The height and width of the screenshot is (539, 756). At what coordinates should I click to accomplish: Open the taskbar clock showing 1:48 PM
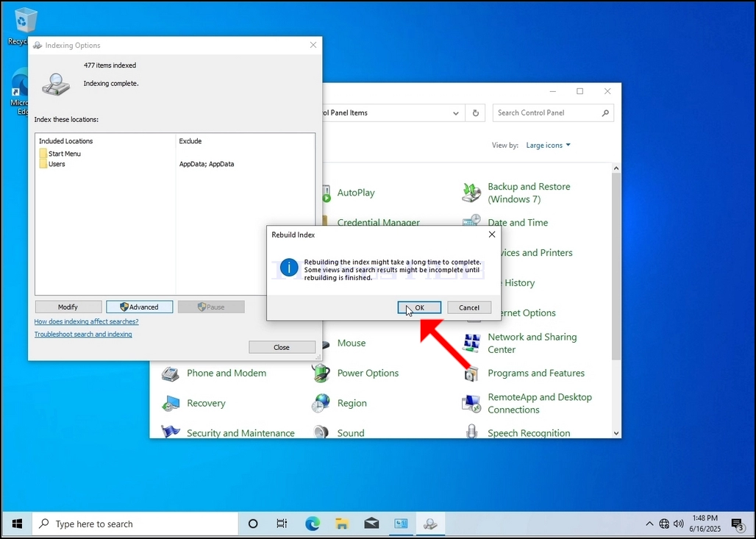(705, 524)
